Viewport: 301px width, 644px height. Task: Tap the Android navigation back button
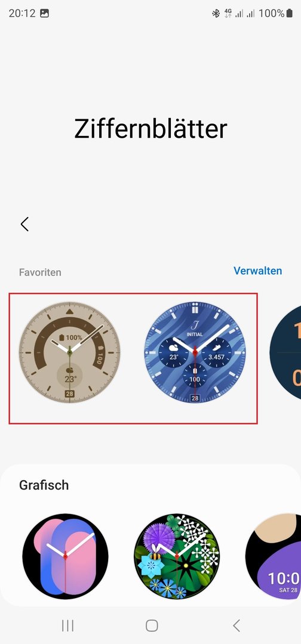(236, 626)
